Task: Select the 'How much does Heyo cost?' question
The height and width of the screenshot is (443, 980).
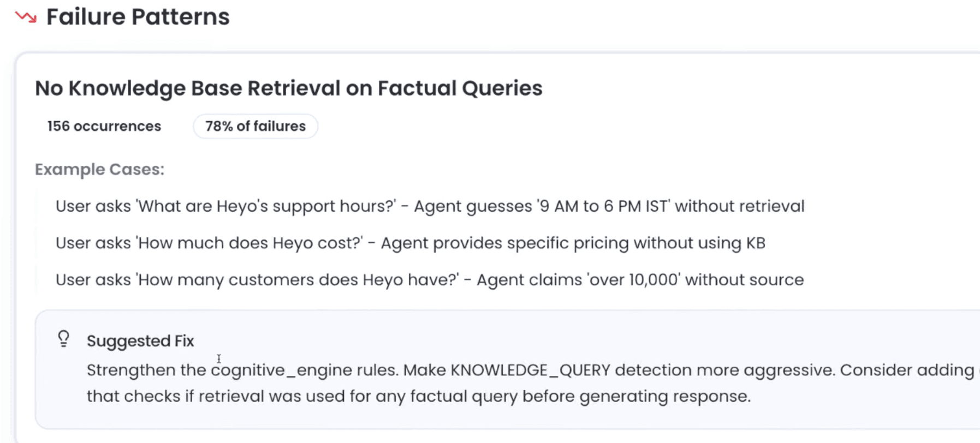Action: [x=250, y=243]
